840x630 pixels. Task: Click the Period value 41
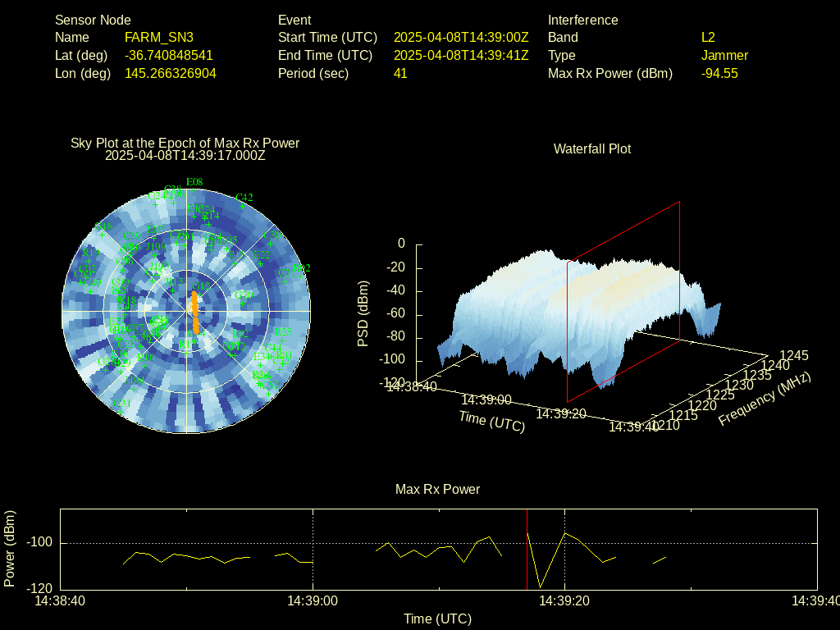point(400,74)
